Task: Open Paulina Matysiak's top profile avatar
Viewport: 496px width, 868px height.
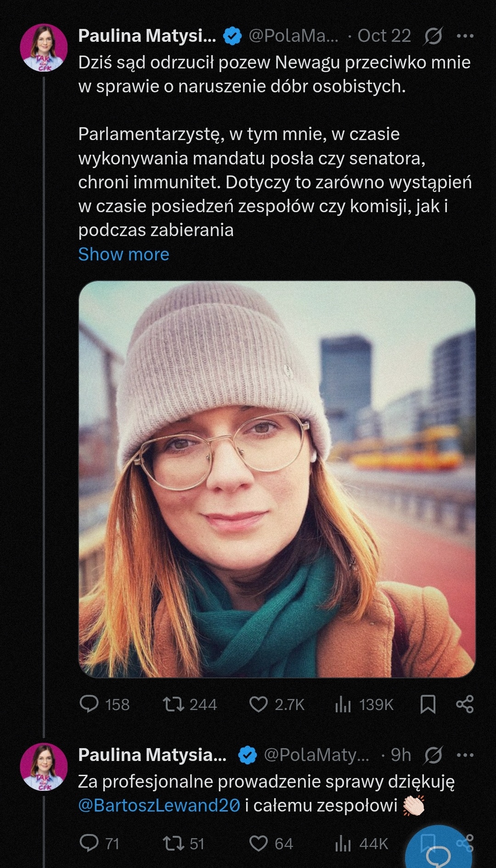Action: pos(44,48)
